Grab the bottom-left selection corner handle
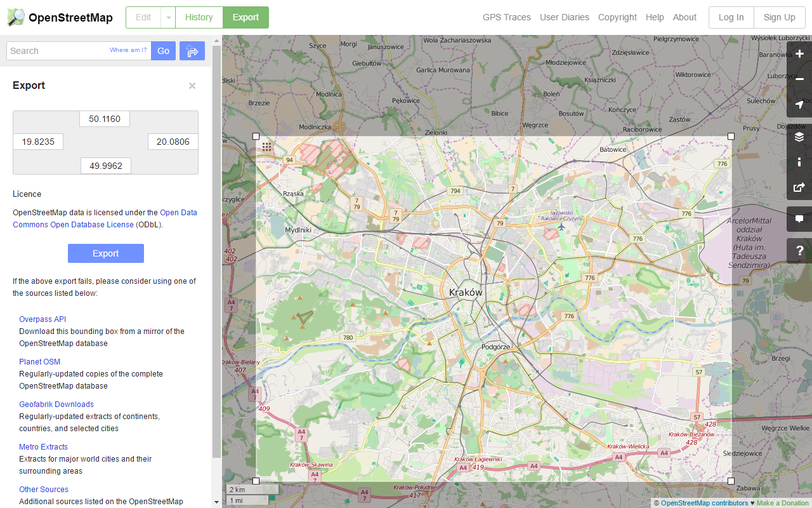The image size is (812, 508). tap(256, 481)
